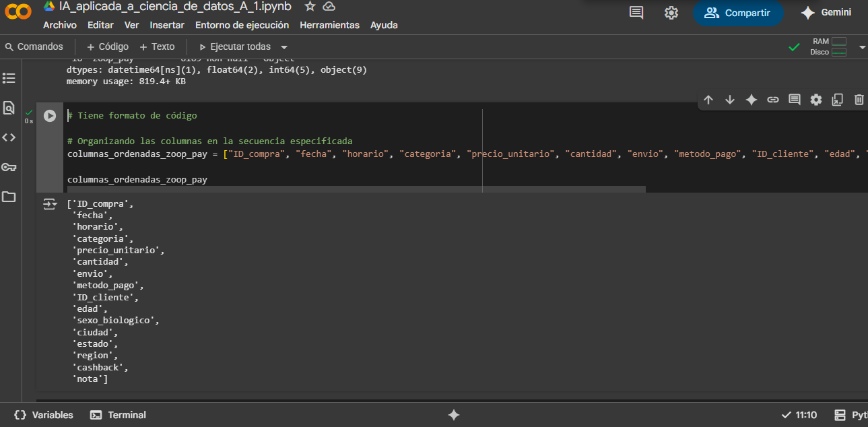868x427 pixels.
Task: Click the '# Tiene formato de código' comment
Action: pos(132,116)
